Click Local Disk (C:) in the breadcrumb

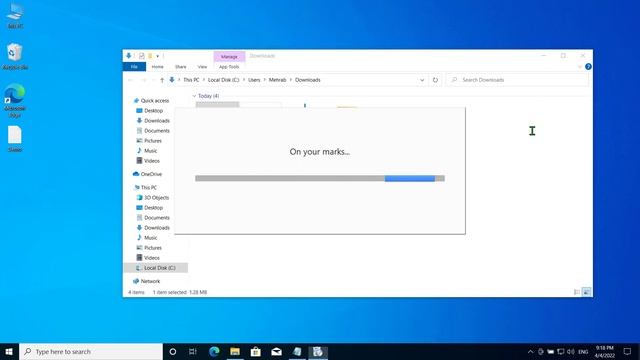(x=223, y=80)
